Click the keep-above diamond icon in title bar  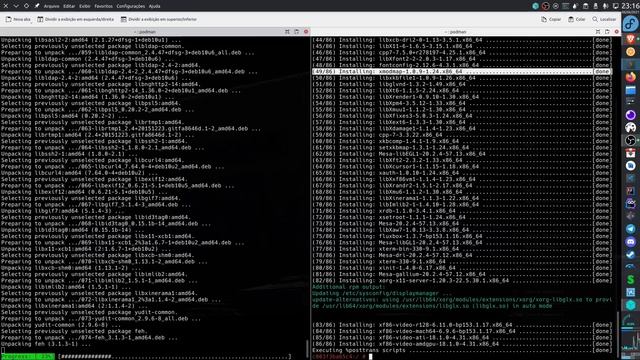click(x=26, y=6)
